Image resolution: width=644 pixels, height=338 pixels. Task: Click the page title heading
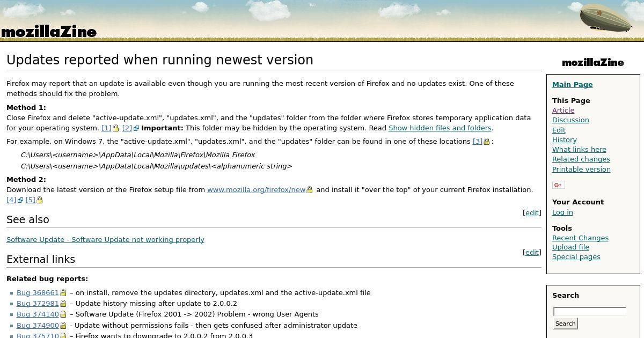pos(160,60)
